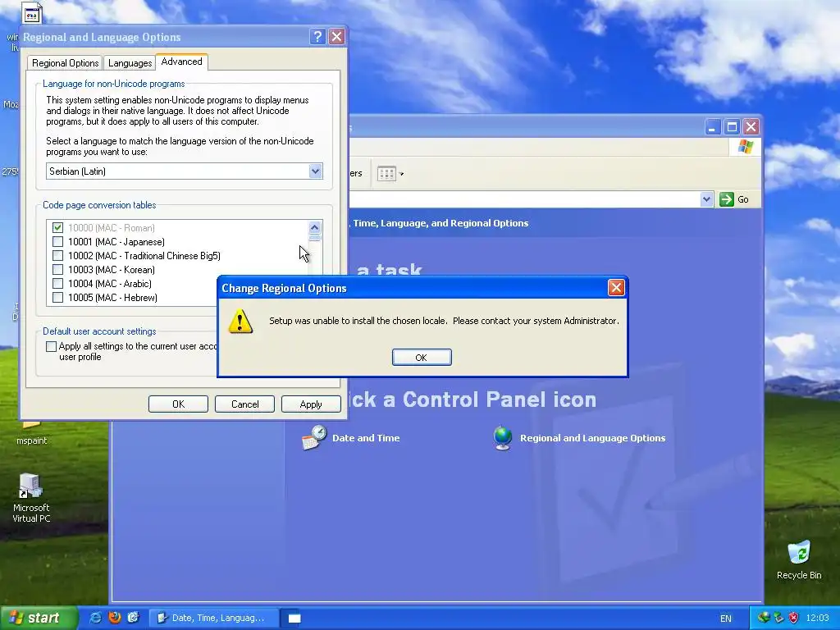Image resolution: width=840 pixels, height=630 pixels.
Task: Check 10005 (MAC - Hebrew) code page
Action: pyautogui.click(x=58, y=297)
